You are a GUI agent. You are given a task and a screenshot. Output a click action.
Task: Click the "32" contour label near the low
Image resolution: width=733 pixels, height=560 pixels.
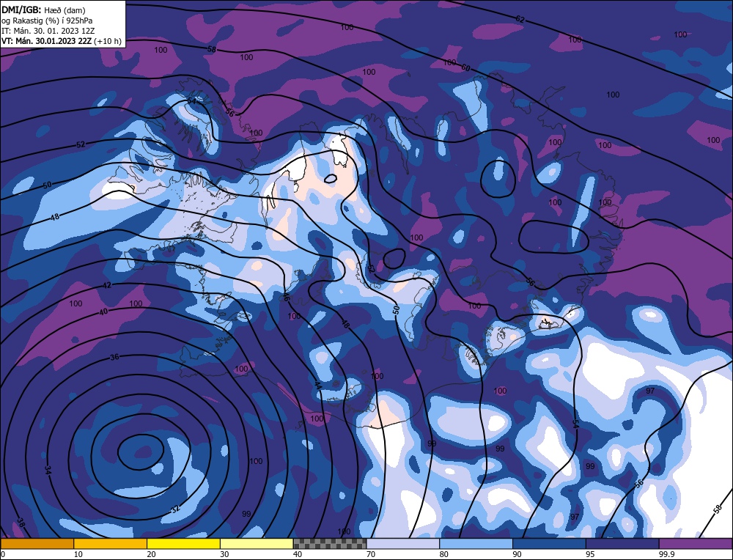pos(175,509)
